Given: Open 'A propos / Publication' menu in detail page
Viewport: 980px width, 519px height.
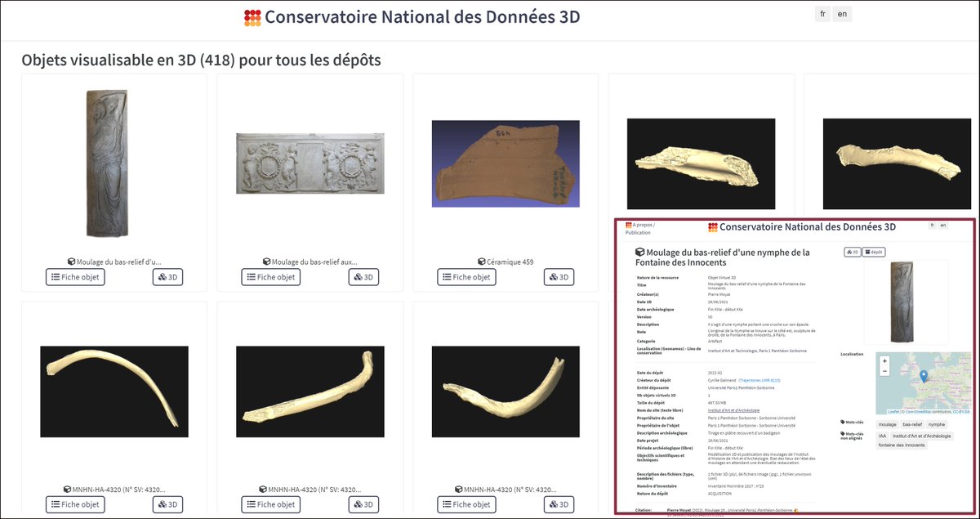Looking at the screenshot, I should [x=639, y=228].
